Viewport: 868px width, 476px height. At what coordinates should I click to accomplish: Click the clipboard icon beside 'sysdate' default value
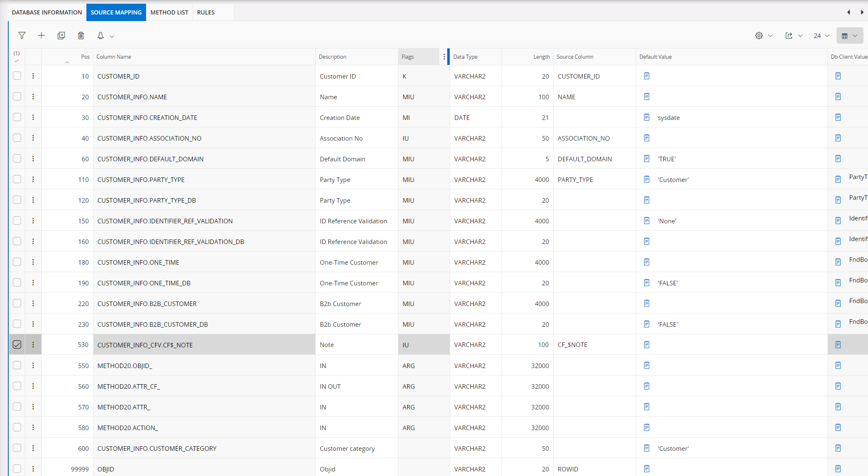[647, 117]
